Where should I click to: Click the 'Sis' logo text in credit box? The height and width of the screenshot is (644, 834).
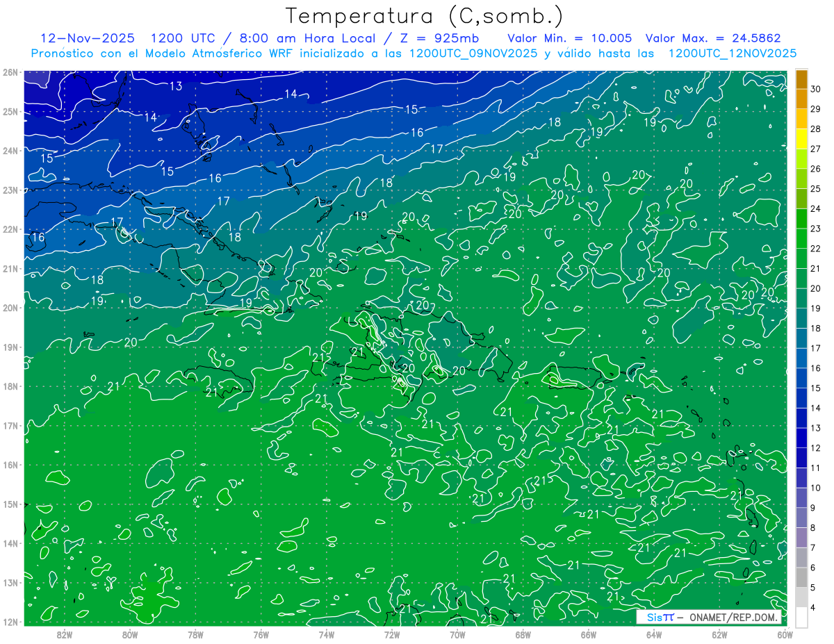coord(655,617)
